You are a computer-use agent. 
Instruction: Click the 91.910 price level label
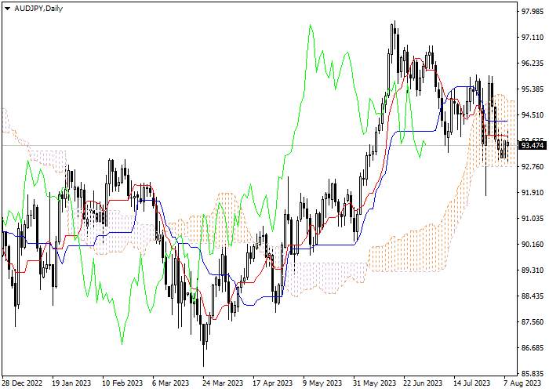coord(533,193)
